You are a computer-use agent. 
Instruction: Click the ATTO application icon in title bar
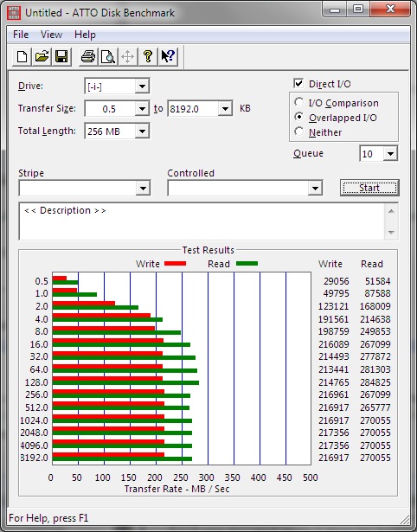(x=14, y=13)
